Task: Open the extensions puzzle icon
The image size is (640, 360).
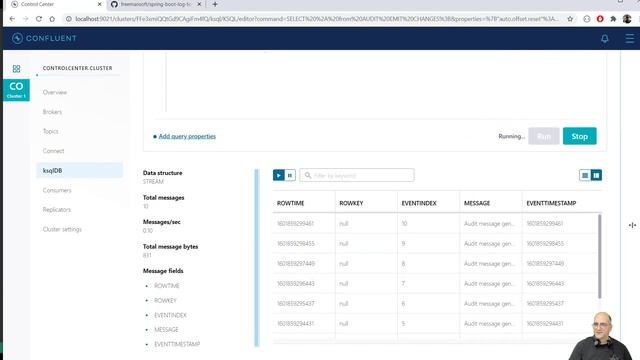Action: click(x=613, y=19)
